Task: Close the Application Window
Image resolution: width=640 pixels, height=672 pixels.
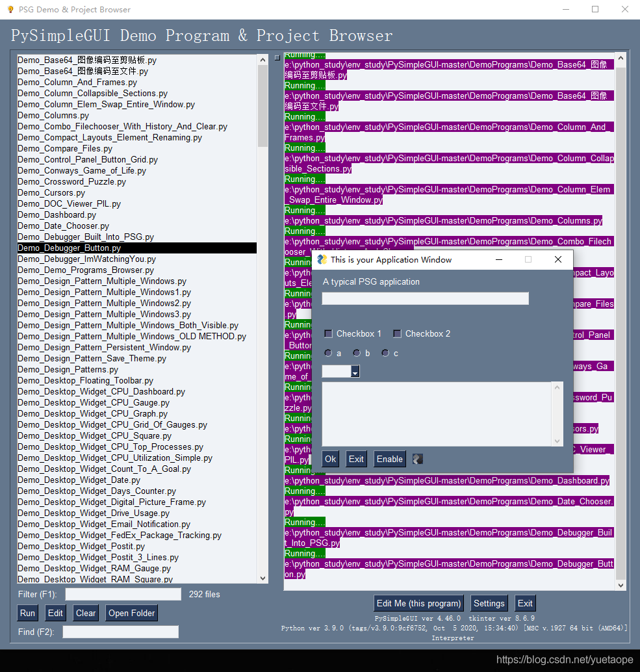Action: tap(557, 259)
